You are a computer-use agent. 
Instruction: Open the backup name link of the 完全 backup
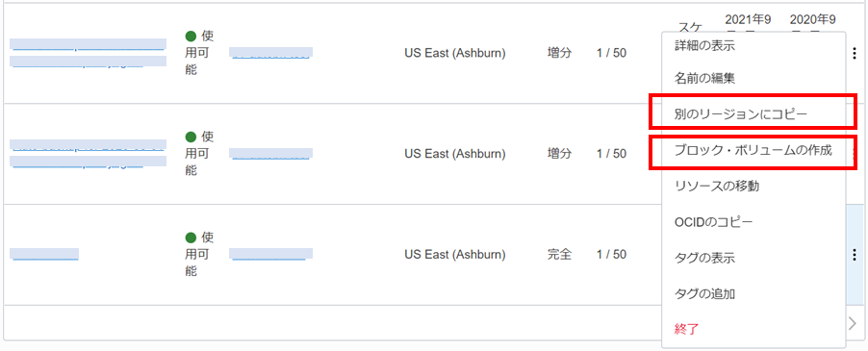44,254
